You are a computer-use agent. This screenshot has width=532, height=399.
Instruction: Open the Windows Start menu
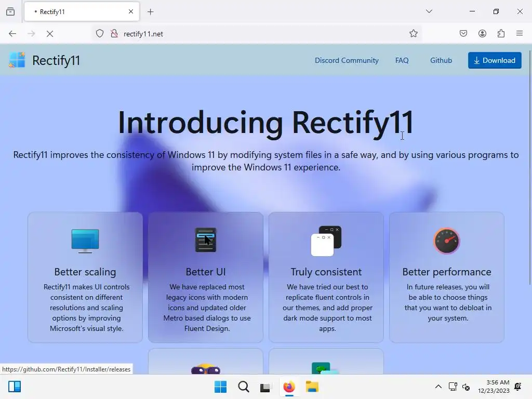(x=220, y=387)
